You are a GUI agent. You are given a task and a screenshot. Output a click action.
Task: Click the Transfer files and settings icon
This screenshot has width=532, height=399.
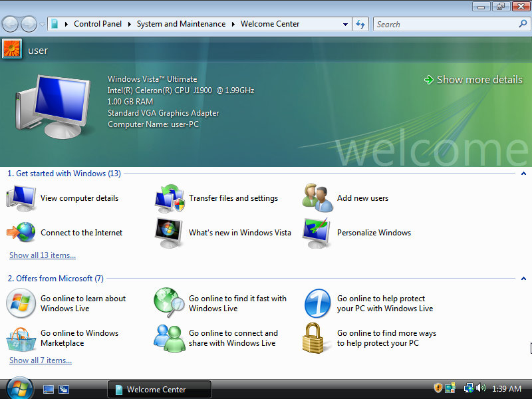coord(170,198)
